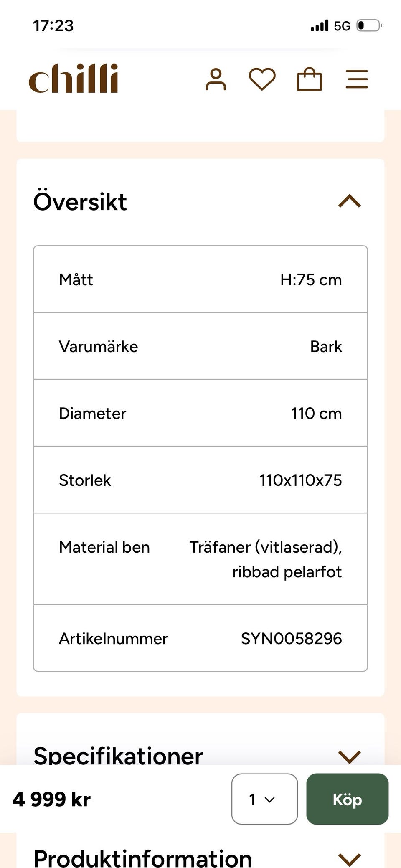Screen dimensions: 401x868
Task: Tap the Varumärke value Bark
Action: click(326, 347)
